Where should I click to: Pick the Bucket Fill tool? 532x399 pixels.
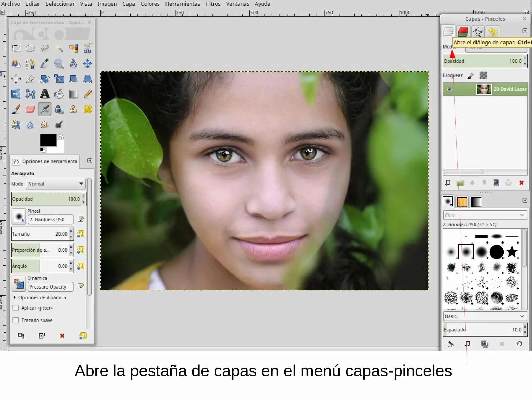(x=59, y=94)
